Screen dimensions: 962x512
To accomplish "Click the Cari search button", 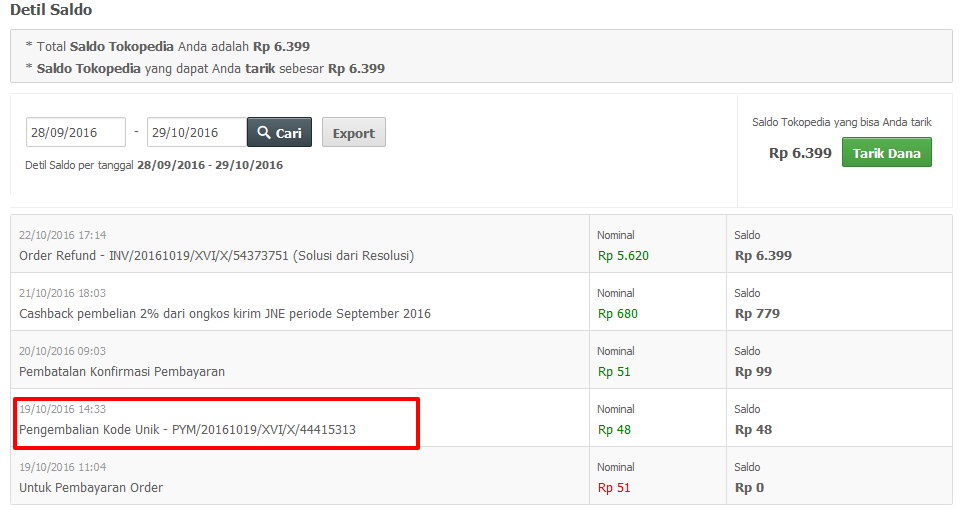I will [279, 133].
